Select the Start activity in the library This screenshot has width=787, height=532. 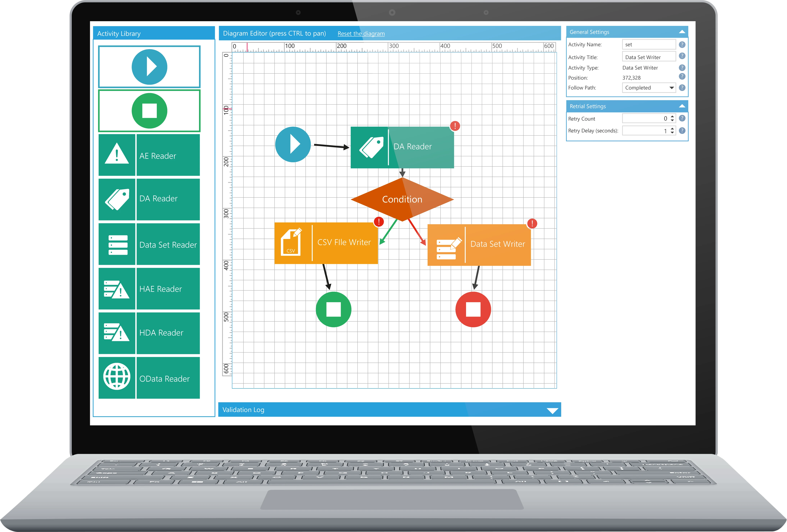coord(149,67)
